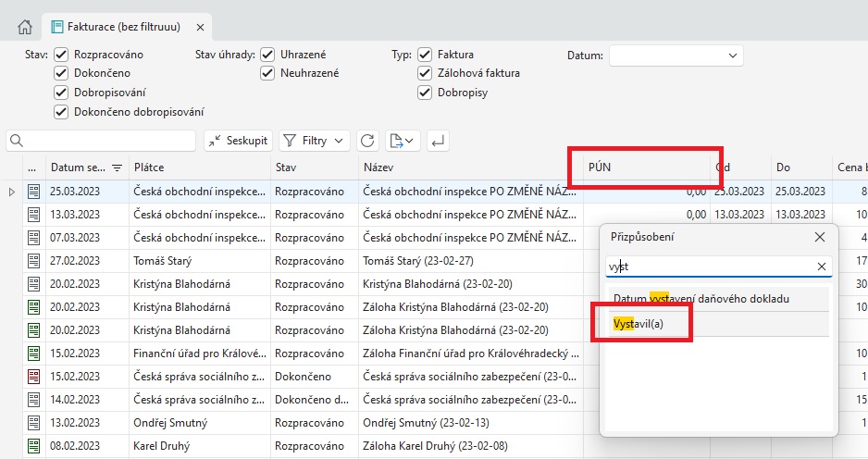Select the Fakturace (bez filtruuu) tab
Viewport: 868px width, 459px height.
point(117,27)
